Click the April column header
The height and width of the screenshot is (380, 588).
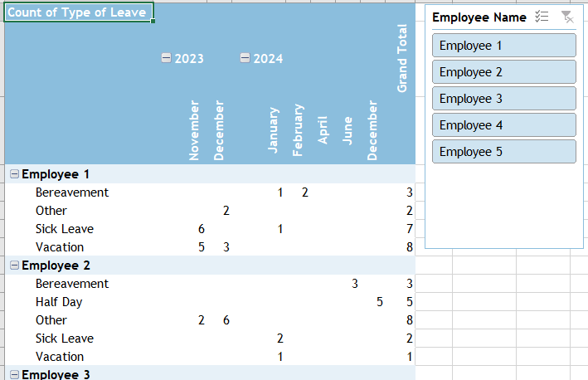(323, 130)
